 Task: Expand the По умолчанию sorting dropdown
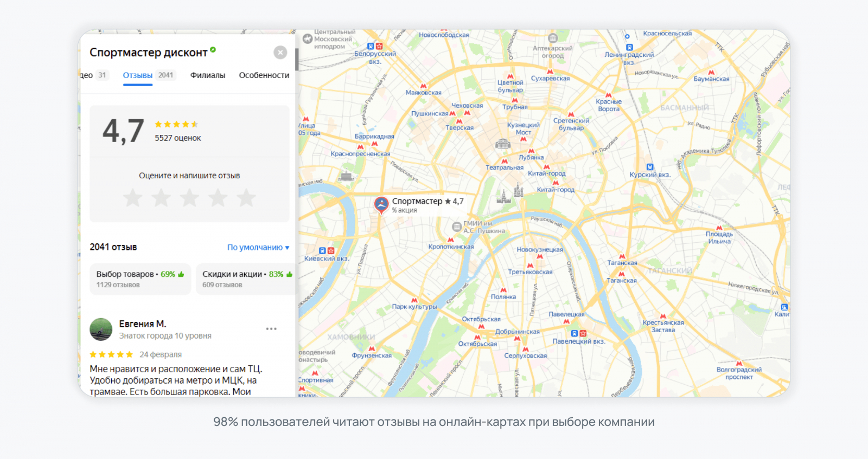pyautogui.click(x=258, y=247)
